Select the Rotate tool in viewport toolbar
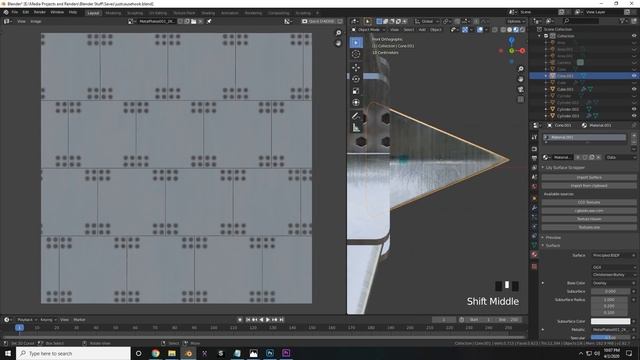The width and height of the screenshot is (640, 360). (356, 79)
